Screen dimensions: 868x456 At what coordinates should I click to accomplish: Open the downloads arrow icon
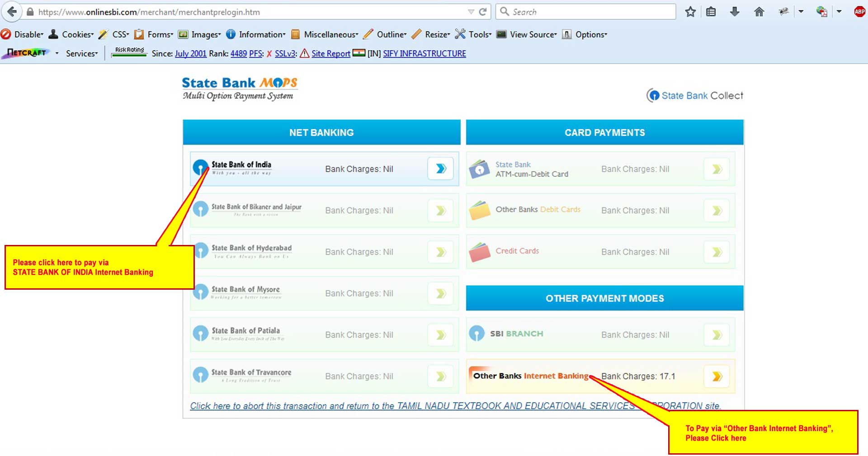click(735, 12)
